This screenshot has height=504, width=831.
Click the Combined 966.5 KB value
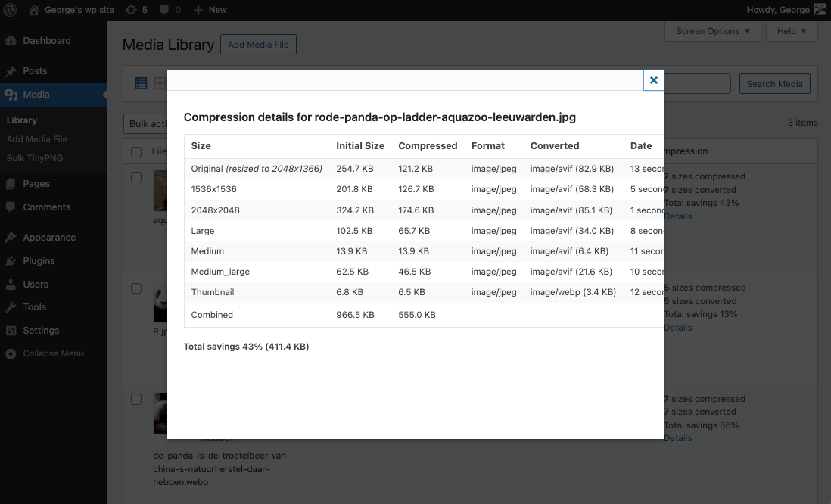tap(355, 315)
